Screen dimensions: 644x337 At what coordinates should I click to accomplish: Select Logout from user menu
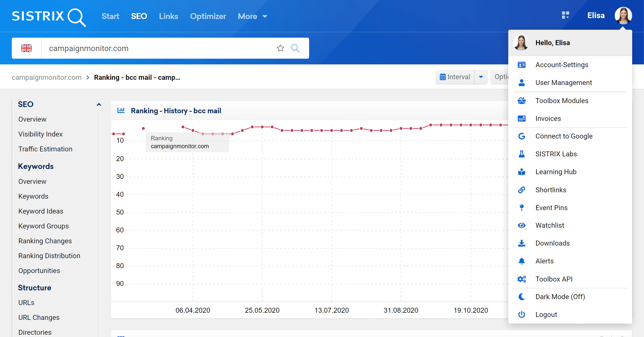570,314
